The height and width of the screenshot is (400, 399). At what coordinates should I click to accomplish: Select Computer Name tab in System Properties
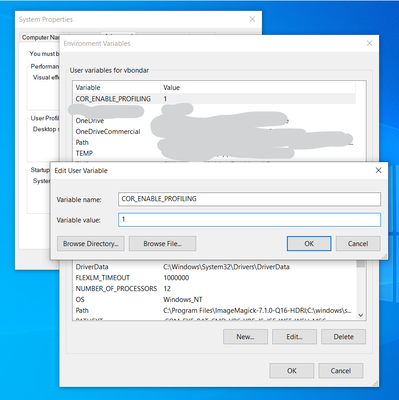point(40,37)
